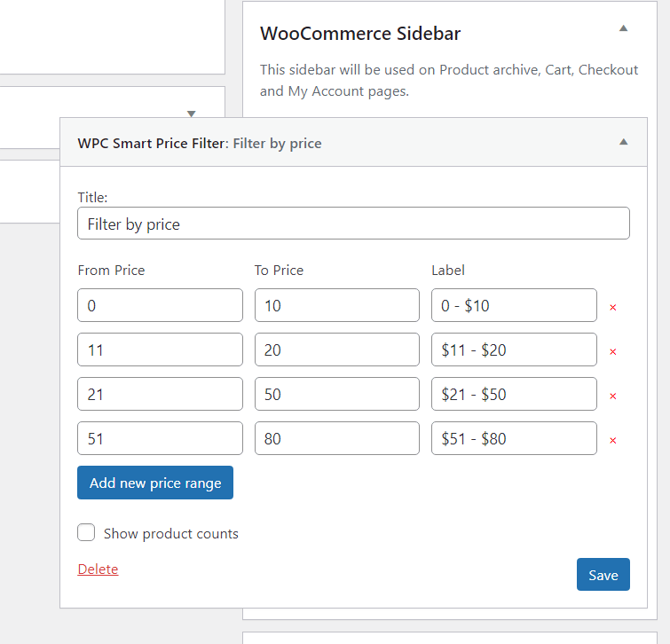Edit From Price field containing 11
670x644 pixels.
pos(161,349)
